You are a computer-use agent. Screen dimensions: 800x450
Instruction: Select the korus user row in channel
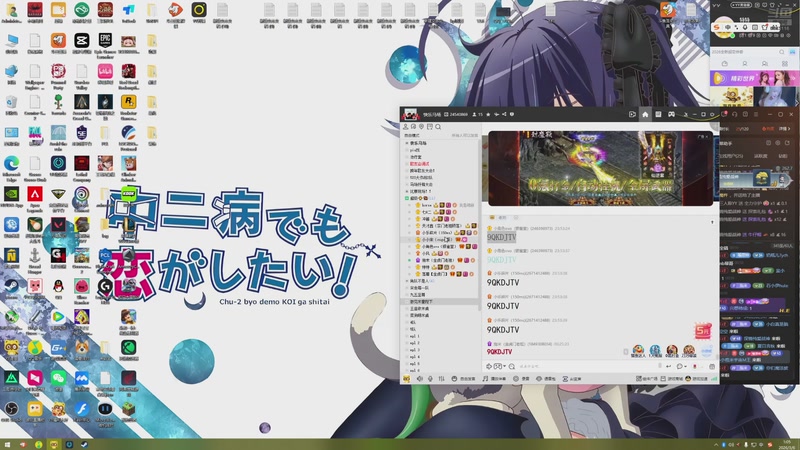441,205
